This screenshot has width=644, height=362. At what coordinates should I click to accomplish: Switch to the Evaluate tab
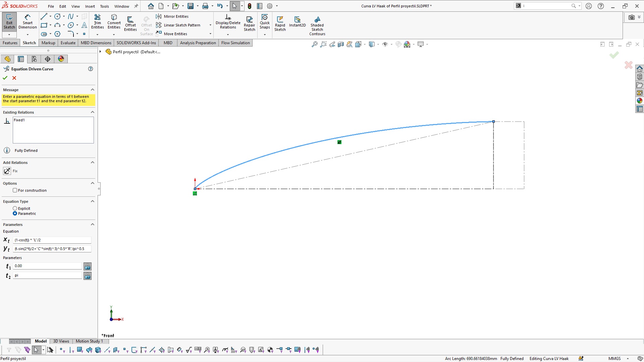click(x=68, y=43)
